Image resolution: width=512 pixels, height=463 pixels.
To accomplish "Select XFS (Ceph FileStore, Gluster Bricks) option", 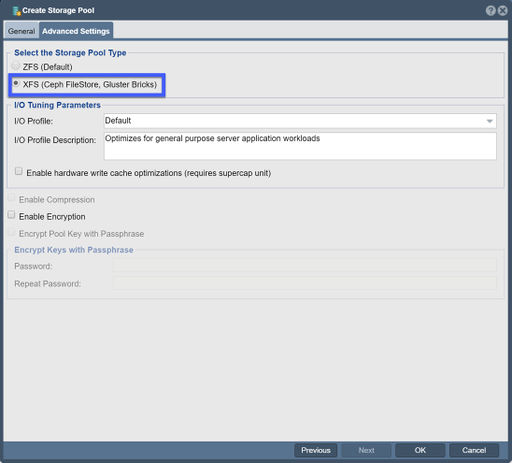I will coord(16,83).
